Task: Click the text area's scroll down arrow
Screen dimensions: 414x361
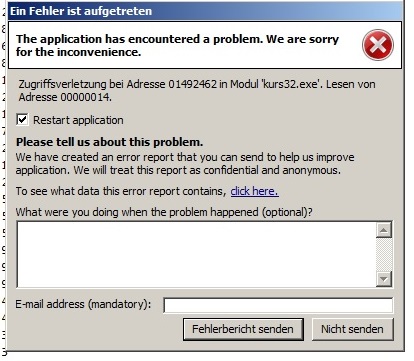Action: (384, 279)
